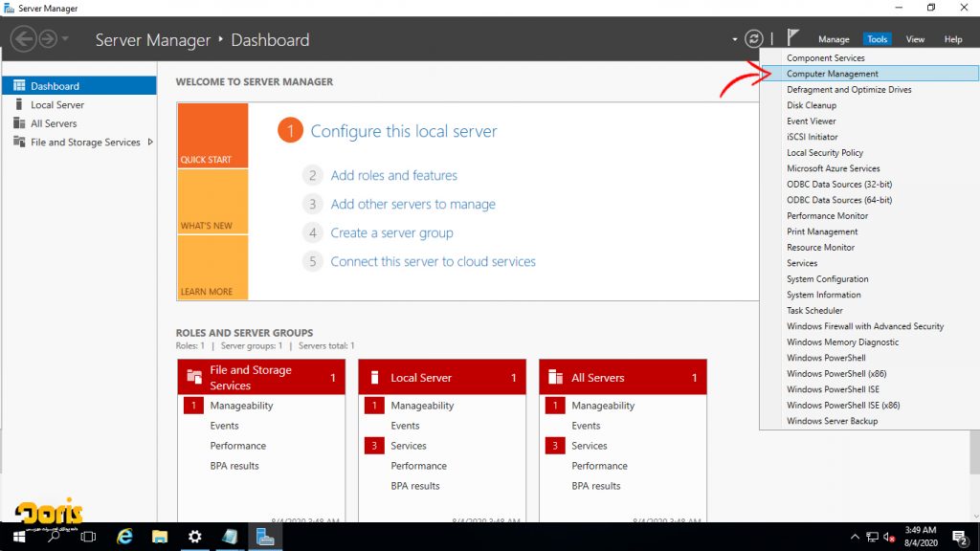
Task: Open File Explorer from the taskbar
Action: [x=160, y=538]
